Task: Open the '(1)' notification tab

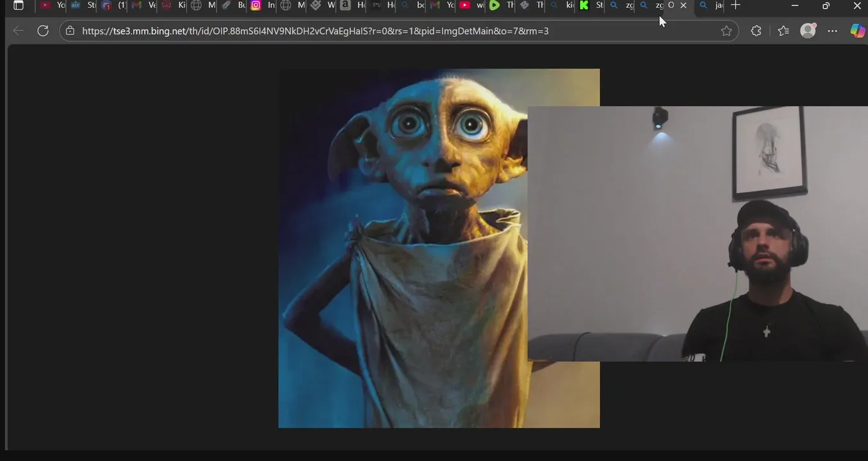Action: [114, 5]
